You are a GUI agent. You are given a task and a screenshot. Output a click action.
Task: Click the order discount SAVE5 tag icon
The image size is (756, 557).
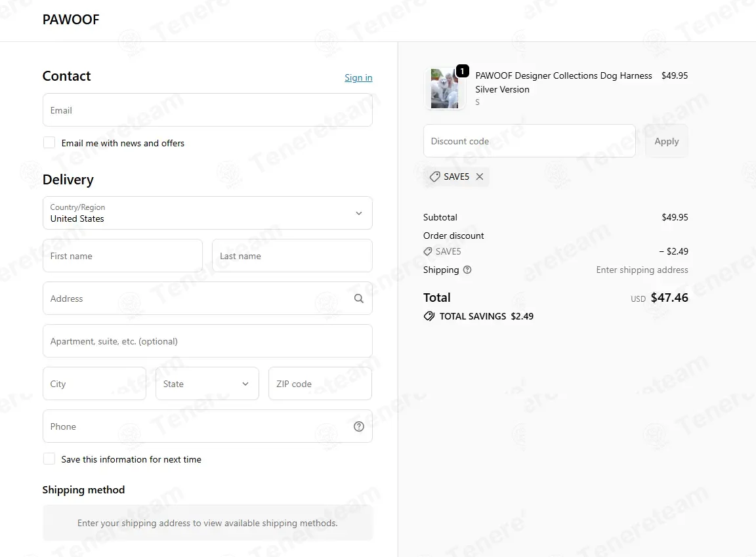(428, 251)
